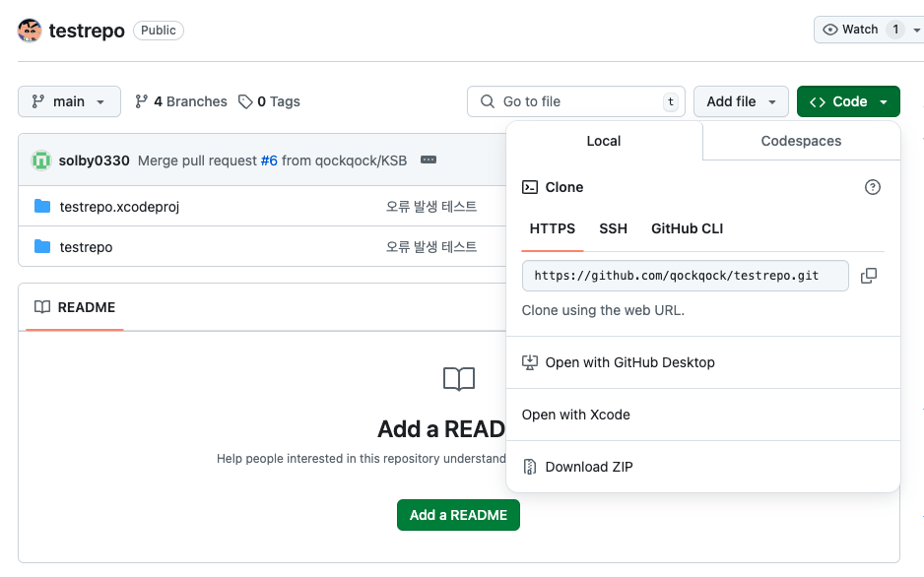924x577 pixels.
Task: Click the testrepo.xcodeproj folder icon
Action: (x=41, y=206)
